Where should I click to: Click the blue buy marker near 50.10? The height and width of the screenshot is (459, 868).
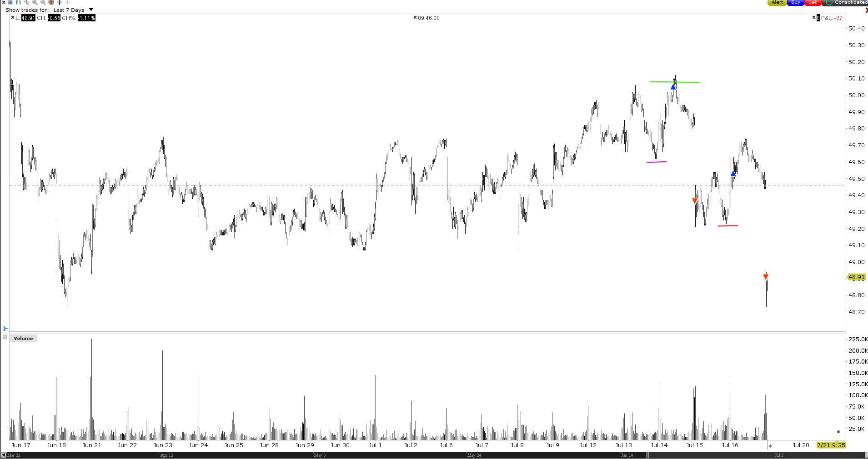tap(673, 87)
